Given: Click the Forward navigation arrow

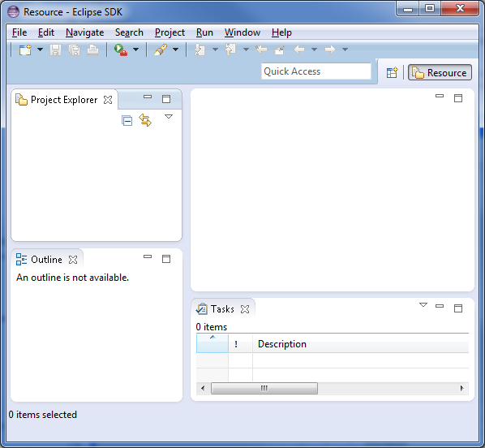Looking at the screenshot, I should [330, 50].
